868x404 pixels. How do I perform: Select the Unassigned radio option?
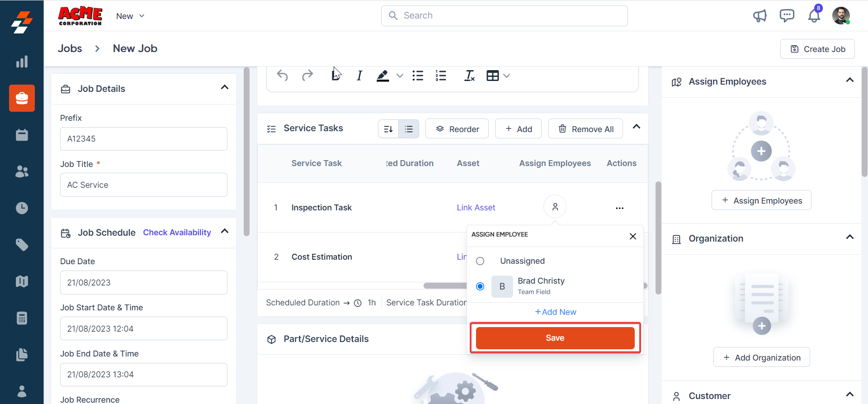(480, 261)
